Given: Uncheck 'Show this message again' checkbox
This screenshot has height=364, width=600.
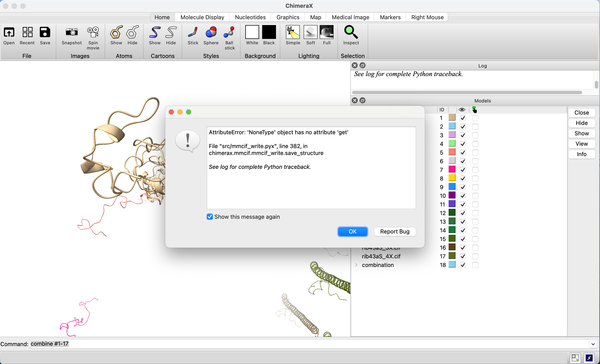Looking at the screenshot, I should coord(210,217).
